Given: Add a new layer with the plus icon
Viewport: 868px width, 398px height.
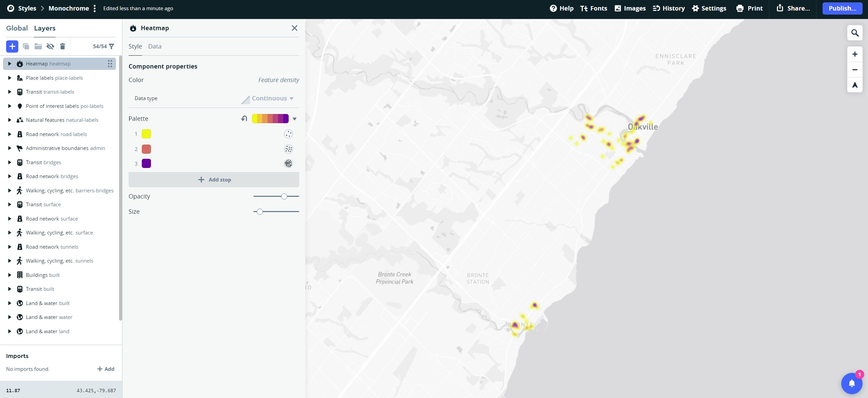Looking at the screenshot, I should pyautogui.click(x=12, y=46).
